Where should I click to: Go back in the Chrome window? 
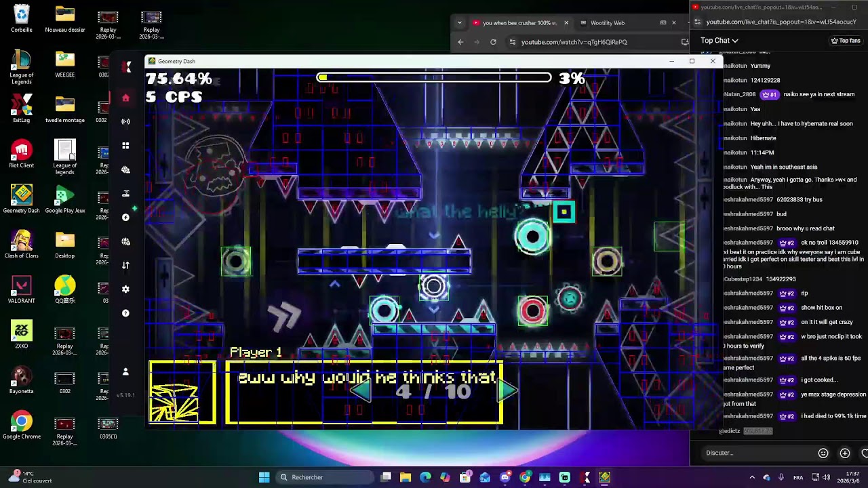(x=460, y=42)
